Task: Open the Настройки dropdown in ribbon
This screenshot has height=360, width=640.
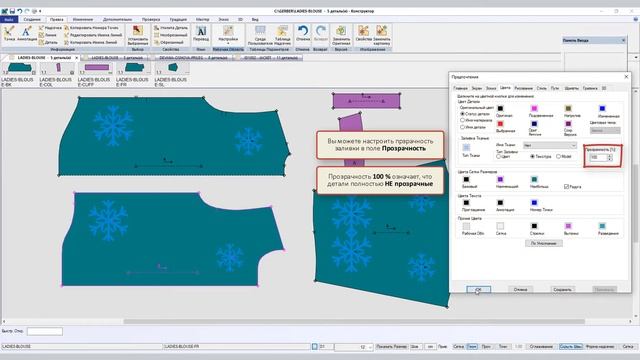Action: pos(228,34)
